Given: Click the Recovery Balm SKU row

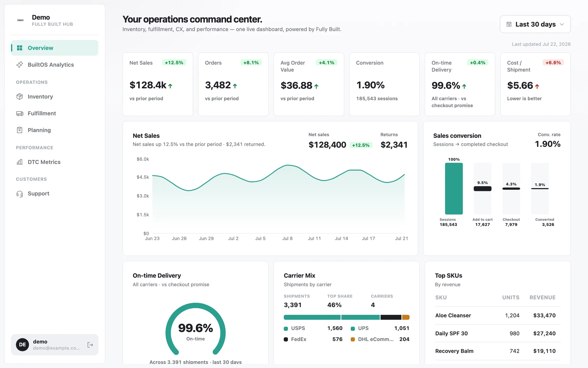Looking at the screenshot, I should [x=498, y=351].
